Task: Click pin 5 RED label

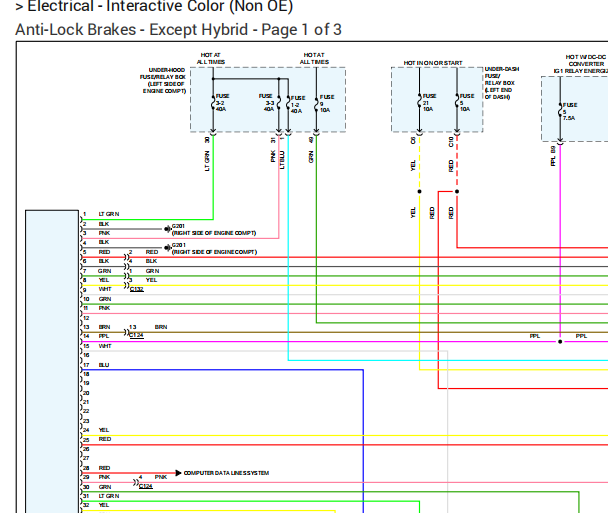Action: pos(104,252)
